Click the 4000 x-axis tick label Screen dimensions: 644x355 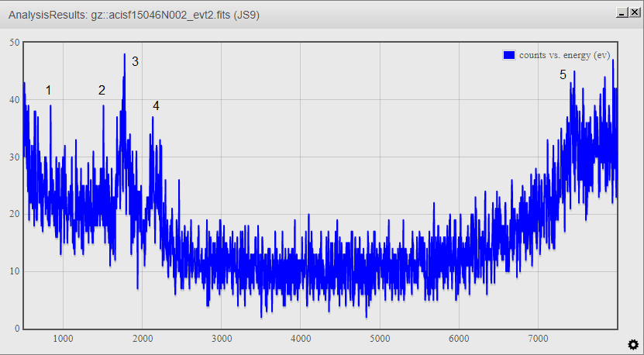(301, 339)
